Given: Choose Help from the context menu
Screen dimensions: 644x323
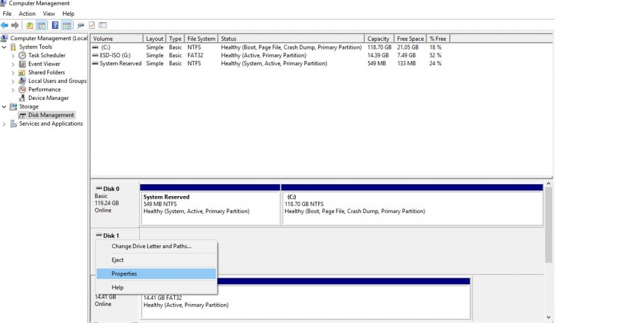Looking at the screenshot, I should 156,287.
